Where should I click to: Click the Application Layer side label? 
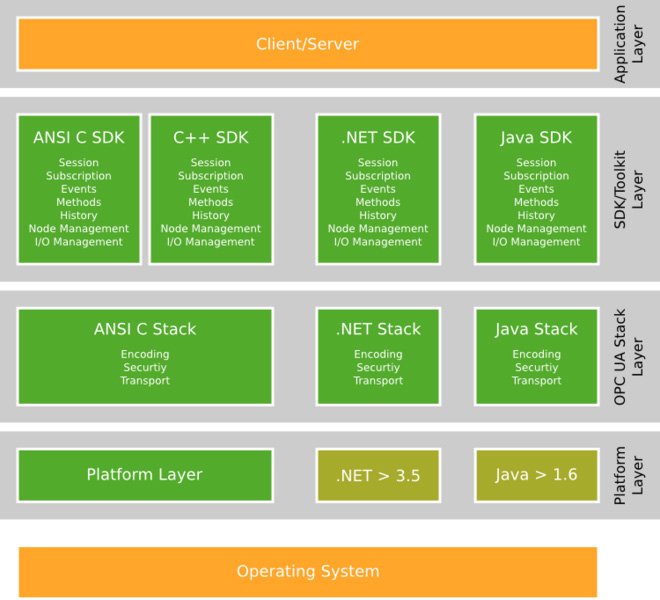628,44
